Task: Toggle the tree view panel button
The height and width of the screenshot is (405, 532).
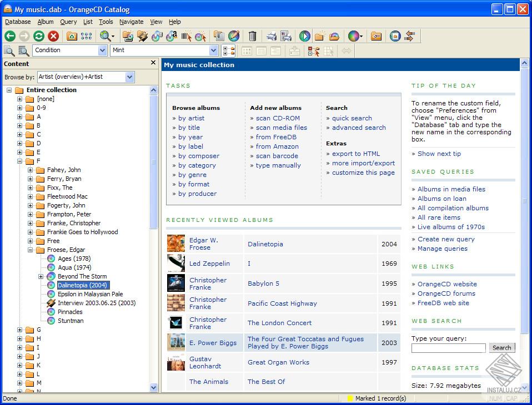Action: pos(228,50)
